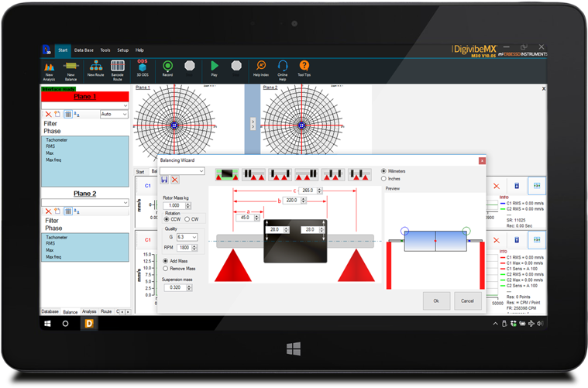This screenshot has width=588, height=388.
Task: Cancel the Balancing Wizard dialog
Action: tap(466, 300)
